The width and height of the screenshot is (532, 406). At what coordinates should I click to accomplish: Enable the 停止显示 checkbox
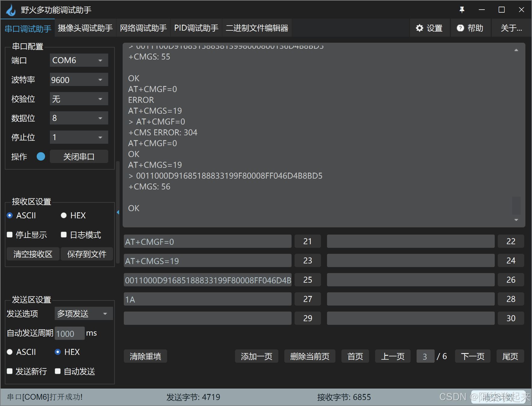10,235
